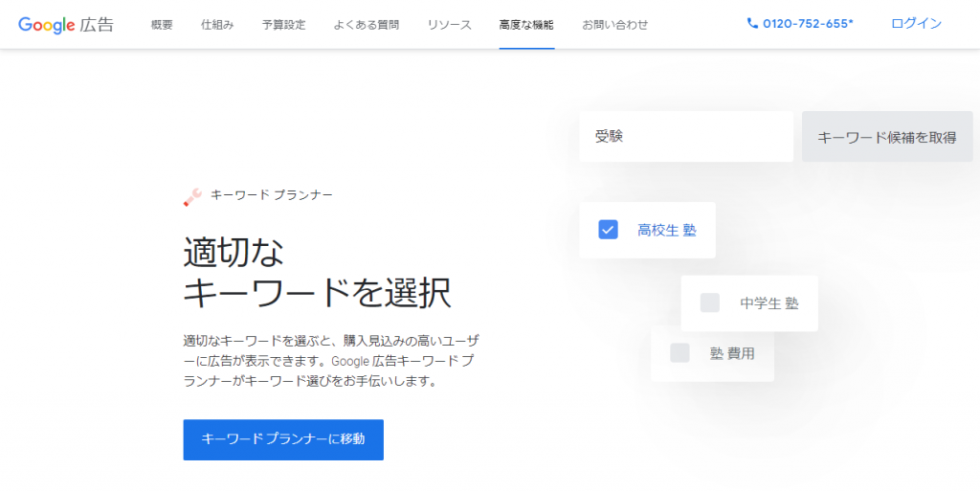
Task: Click the 中学生 塾 label text
Action: click(x=769, y=303)
